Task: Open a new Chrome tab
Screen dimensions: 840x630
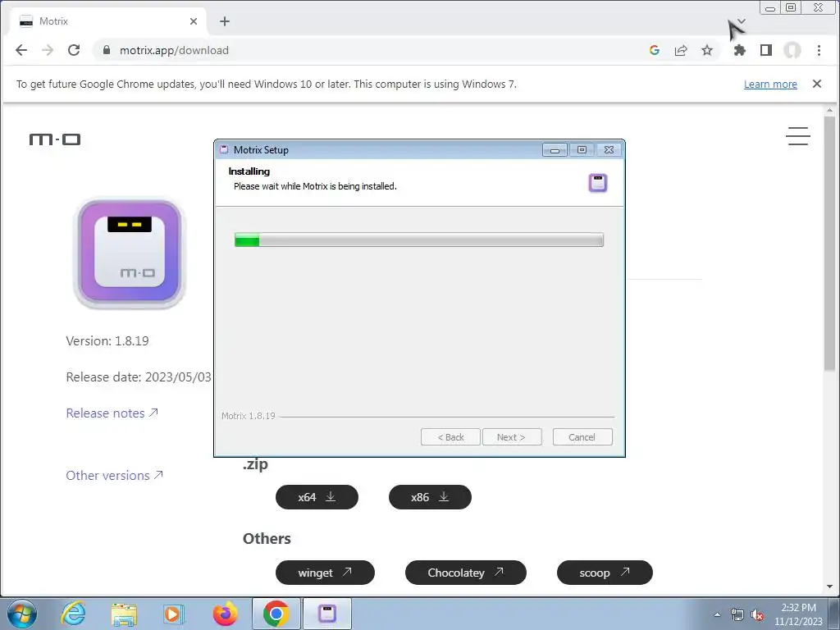Action: (225, 21)
